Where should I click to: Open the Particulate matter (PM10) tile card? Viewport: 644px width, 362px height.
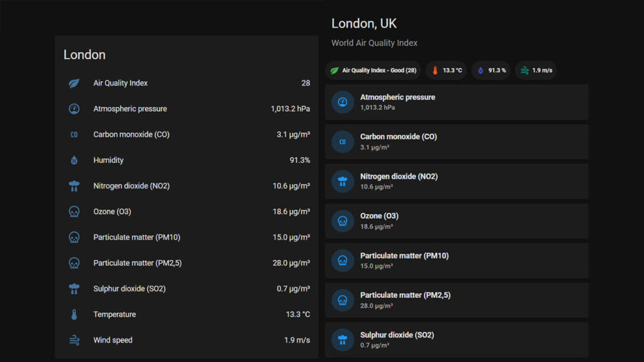tap(457, 261)
